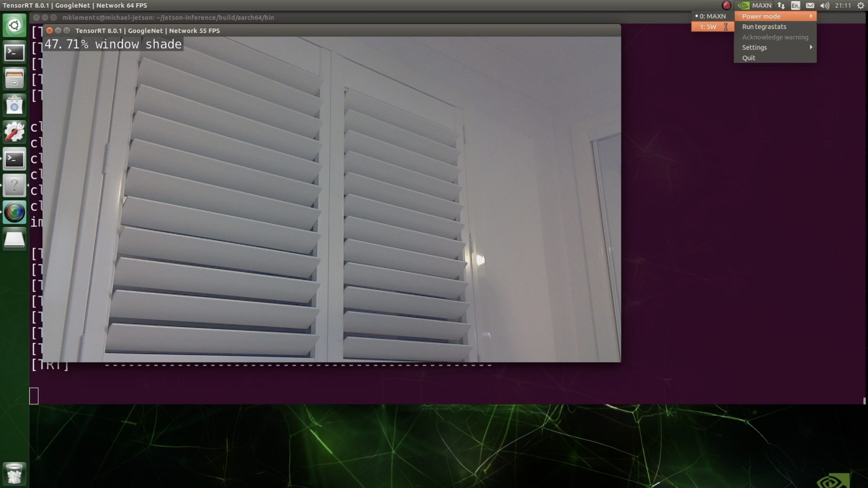
Task: Expand the Settings submenu
Action: click(x=775, y=47)
